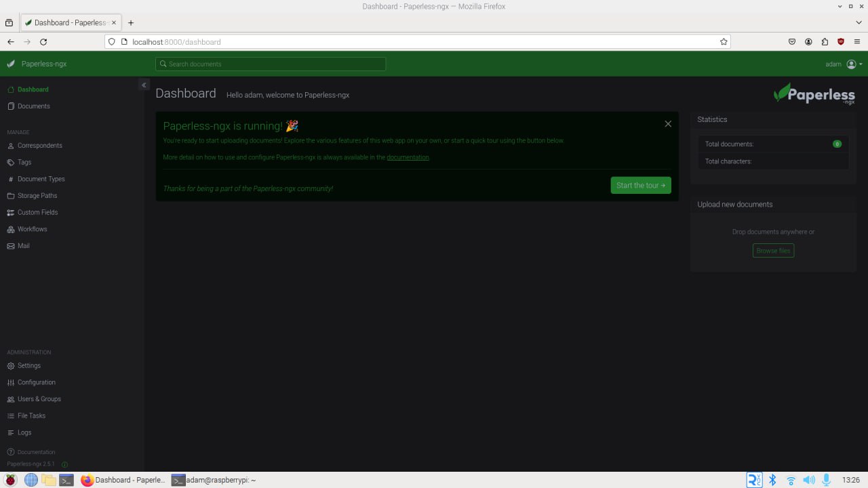Open the Firefox hamburger application menu

857,41
